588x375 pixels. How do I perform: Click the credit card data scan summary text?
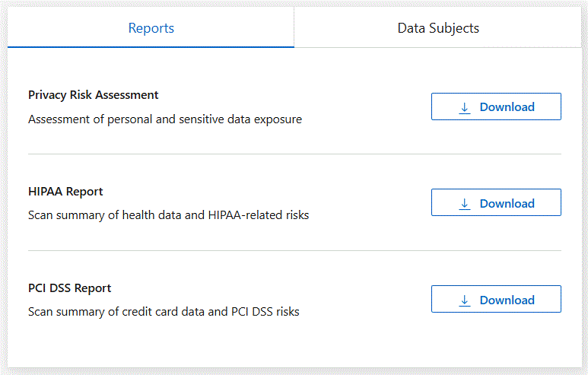(x=164, y=312)
